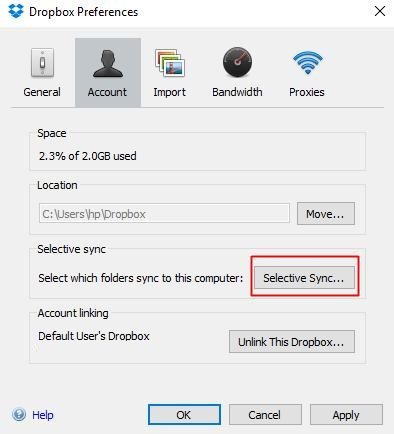Screen dimensions: 394x434
Task: Open the Selective Sync… dialog button
Action: tap(304, 277)
